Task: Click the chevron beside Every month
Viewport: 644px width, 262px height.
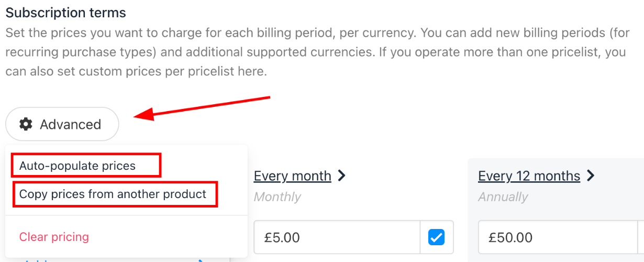Action: coord(342,176)
